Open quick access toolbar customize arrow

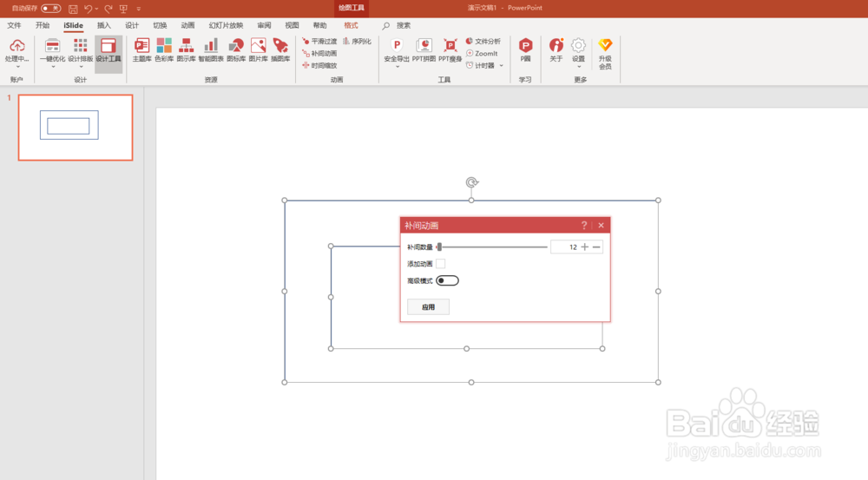[138, 9]
